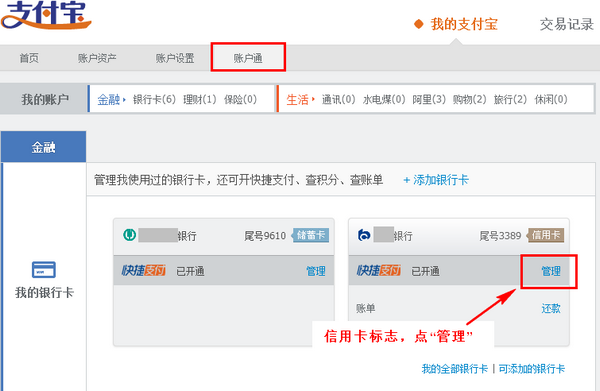
Task: Click 快捷支付 logo on card 9610
Action: [143, 270]
